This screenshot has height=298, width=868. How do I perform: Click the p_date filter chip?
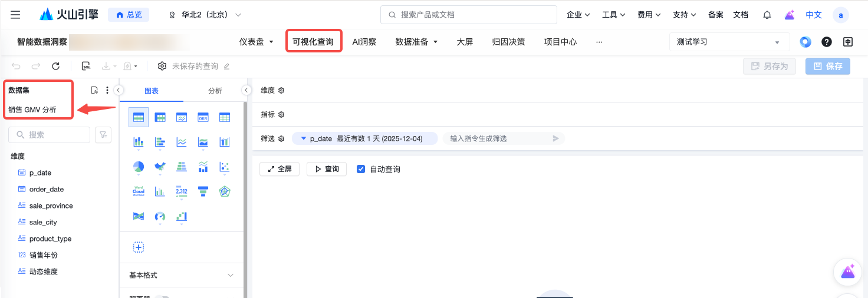click(365, 138)
